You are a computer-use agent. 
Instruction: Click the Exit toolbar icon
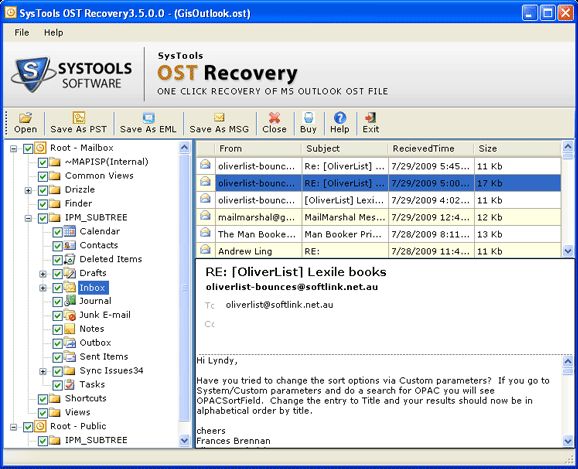(370, 118)
